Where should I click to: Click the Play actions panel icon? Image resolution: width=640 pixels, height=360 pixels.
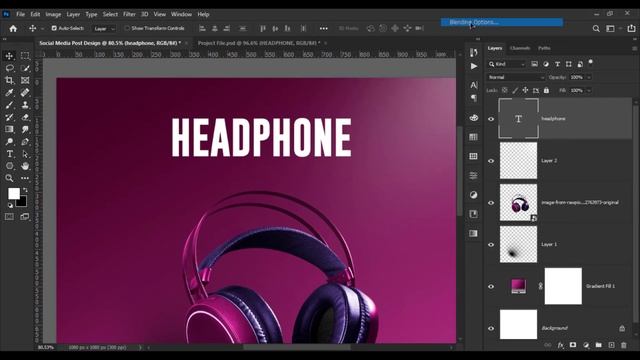click(473, 66)
